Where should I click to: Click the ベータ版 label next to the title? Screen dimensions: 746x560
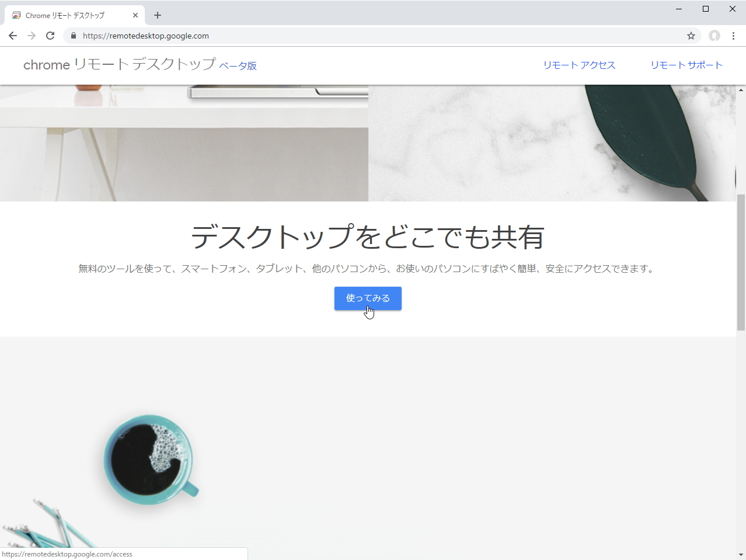[238, 67]
